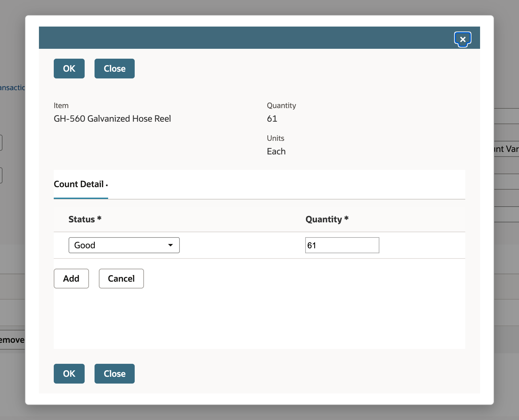The image size is (519, 420).
Task: Click the Status column header
Action: pos(85,219)
